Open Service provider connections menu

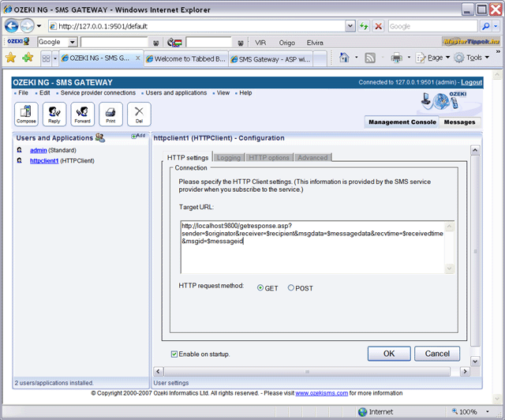(98, 93)
